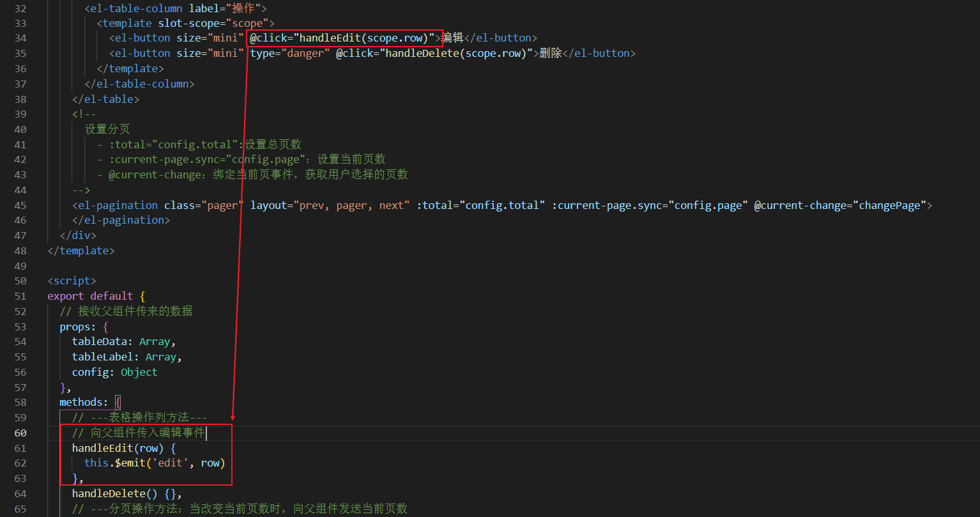The image size is (980, 517).
Task: Click line number 34 in the gutter
Action: [x=20, y=38]
